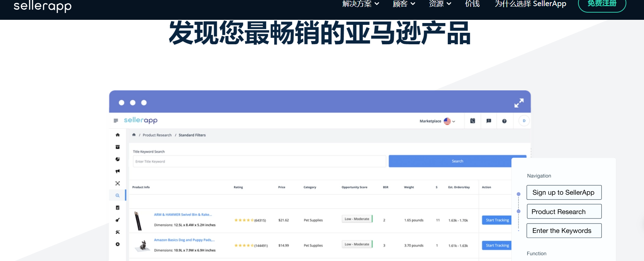Sort by the Price column header

282,187
